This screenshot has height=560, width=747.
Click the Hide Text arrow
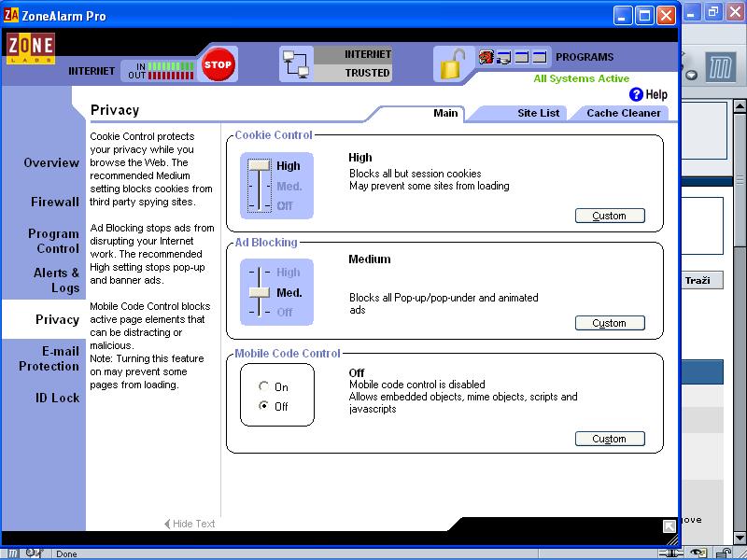(x=167, y=524)
